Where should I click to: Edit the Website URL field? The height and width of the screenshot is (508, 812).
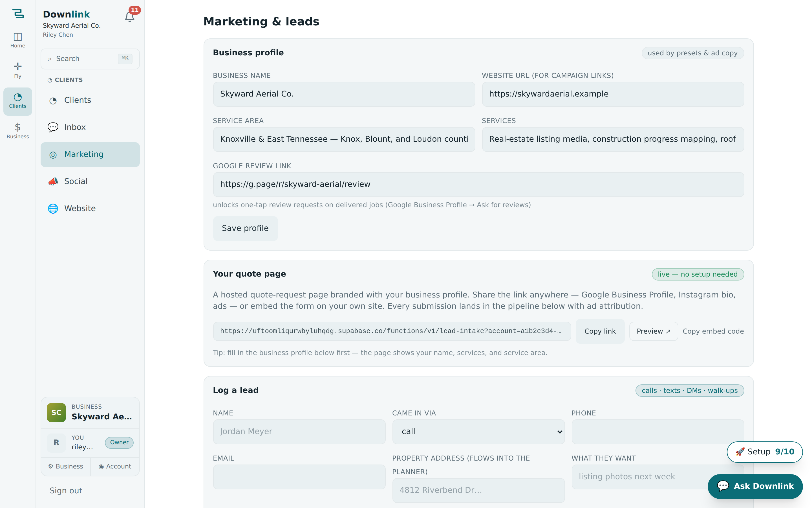click(x=613, y=94)
